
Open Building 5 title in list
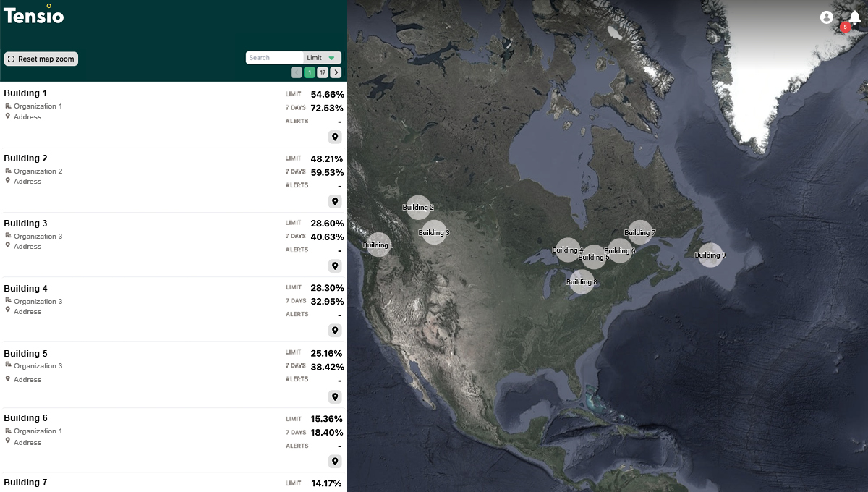[25, 353]
